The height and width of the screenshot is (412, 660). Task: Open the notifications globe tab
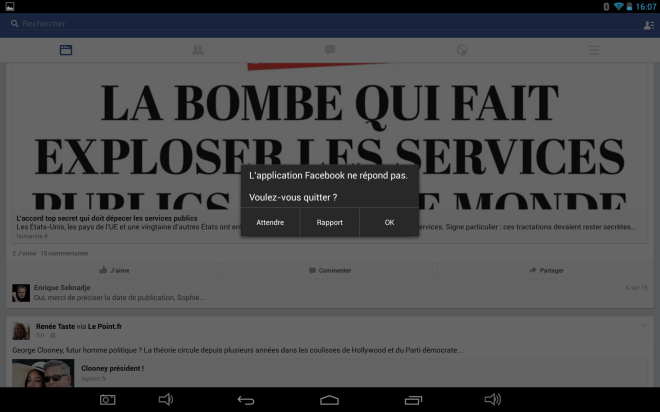pos(462,50)
